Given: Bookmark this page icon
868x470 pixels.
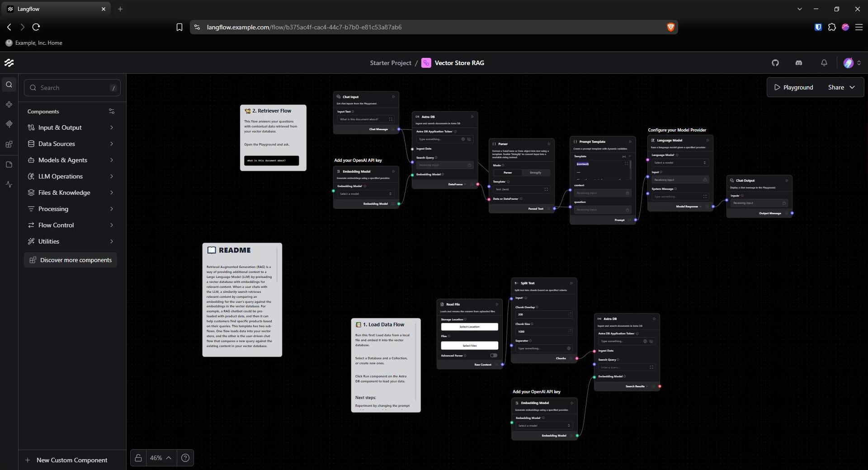Looking at the screenshot, I should click(x=179, y=27).
